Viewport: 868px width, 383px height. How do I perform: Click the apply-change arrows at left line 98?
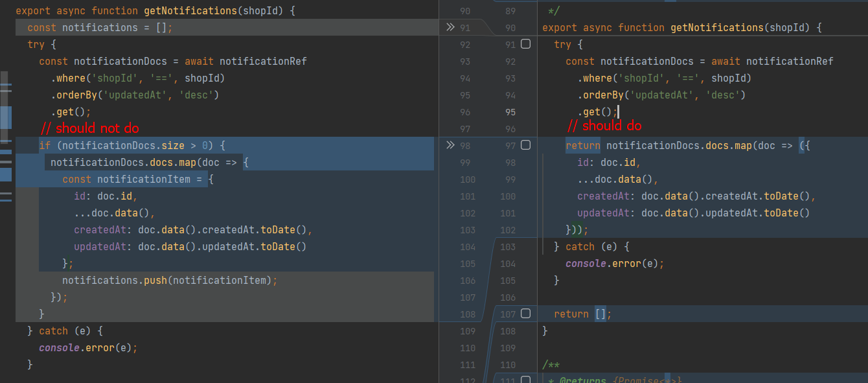(451, 145)
